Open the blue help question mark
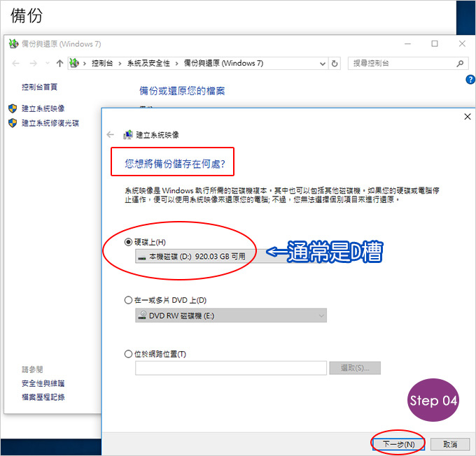The height and width of the screenshot is (456, 476). coord(470,80)
